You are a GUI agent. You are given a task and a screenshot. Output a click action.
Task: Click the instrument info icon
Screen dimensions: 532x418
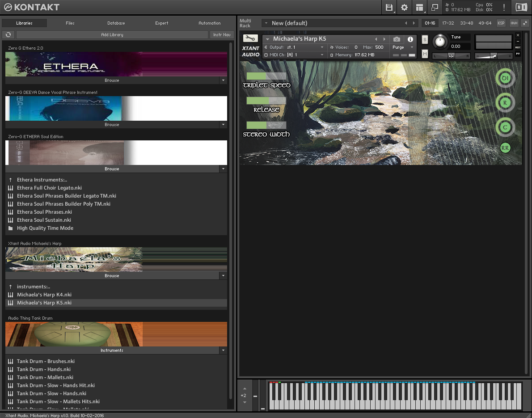[410, 39]
